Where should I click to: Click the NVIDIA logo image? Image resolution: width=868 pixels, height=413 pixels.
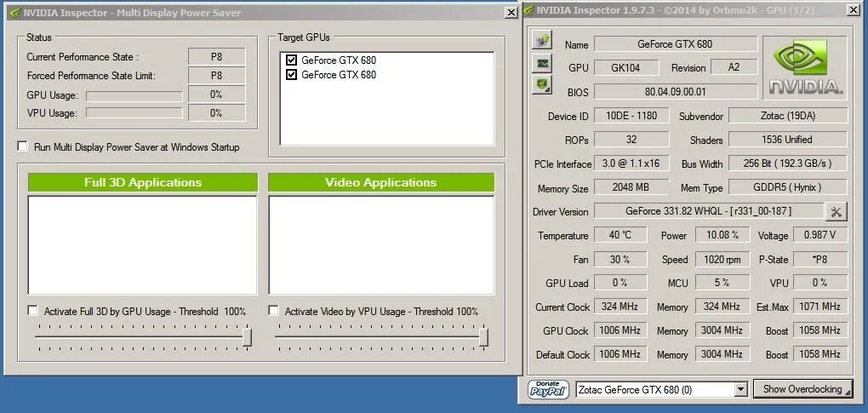[805, 68]
